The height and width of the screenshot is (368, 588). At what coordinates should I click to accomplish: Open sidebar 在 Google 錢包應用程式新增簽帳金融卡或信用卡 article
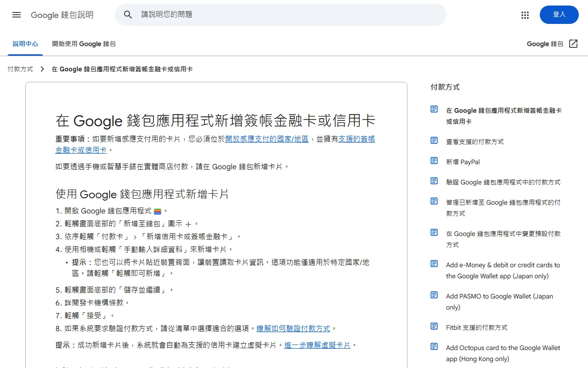[503, 116]
